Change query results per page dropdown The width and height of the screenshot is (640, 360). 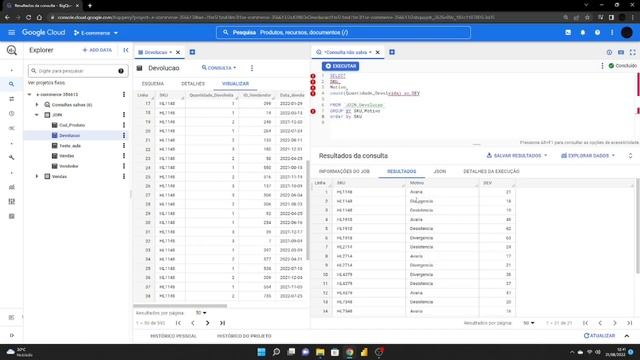[529, 323]
